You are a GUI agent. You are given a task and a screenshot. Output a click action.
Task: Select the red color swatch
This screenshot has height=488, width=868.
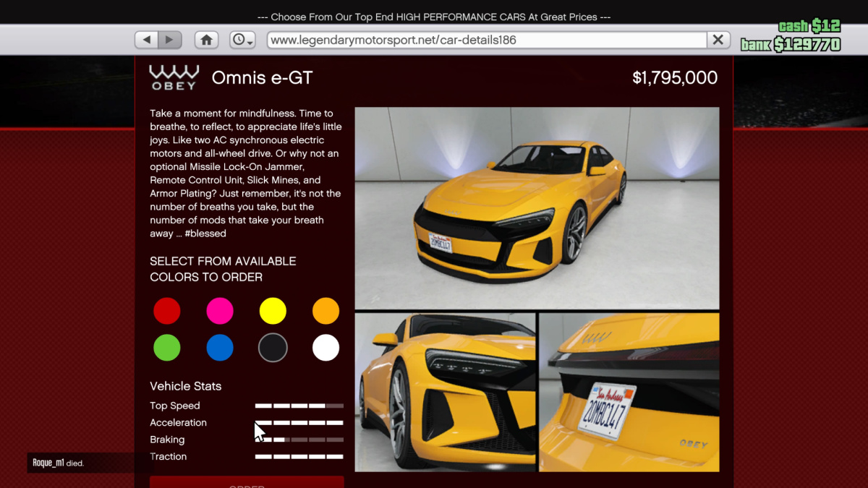click(x=167, y=312)
